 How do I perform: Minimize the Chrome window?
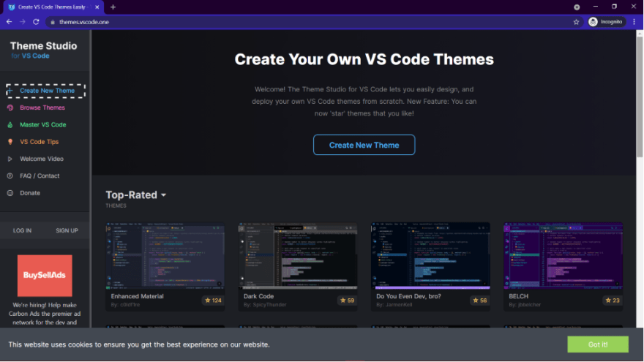click(596, 7)
